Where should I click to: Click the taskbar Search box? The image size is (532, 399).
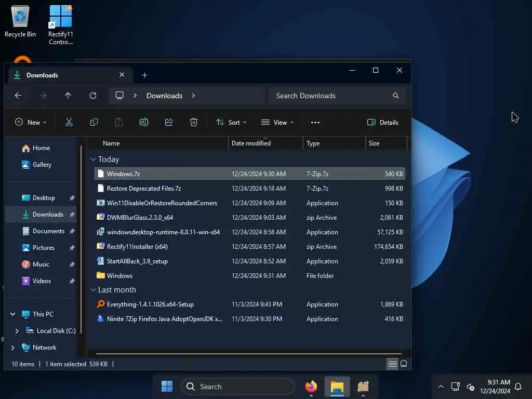(x=238, y=387)
